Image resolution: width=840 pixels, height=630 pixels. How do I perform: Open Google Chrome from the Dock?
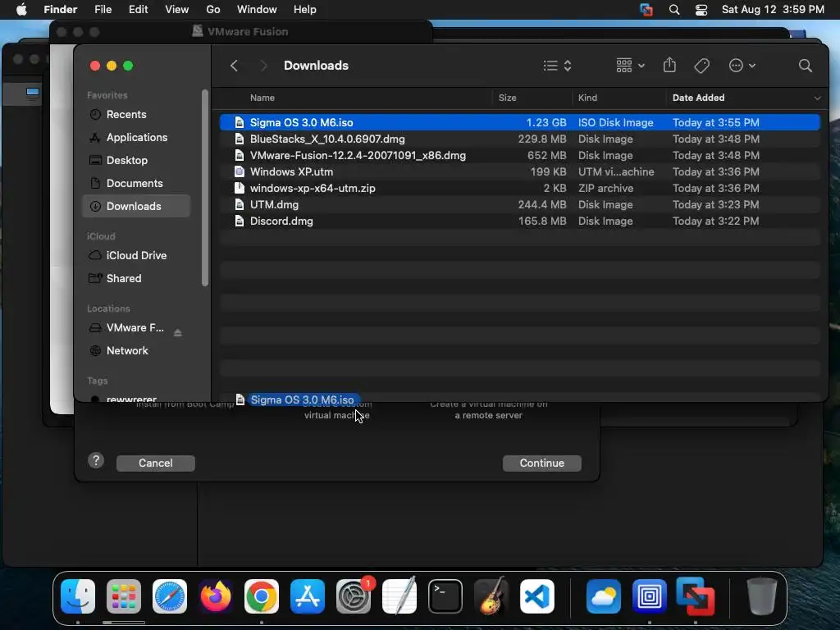(262, 596)
